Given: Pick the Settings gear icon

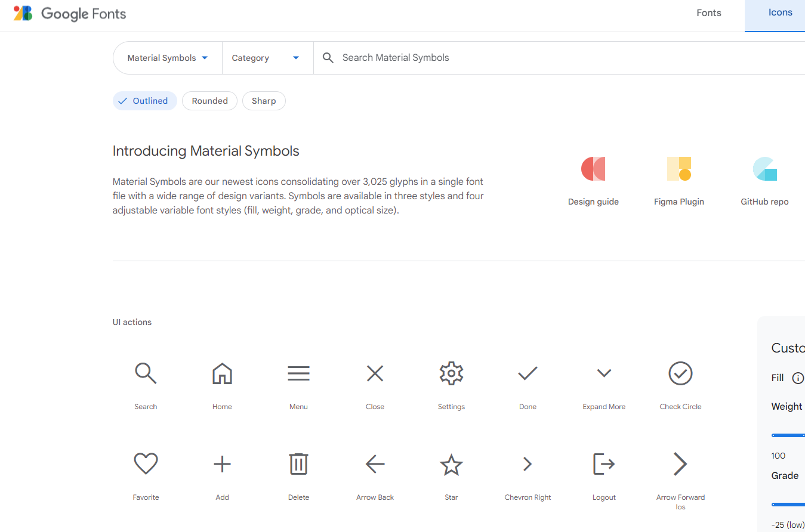Looking at the screenshot, I should [451, 373].
